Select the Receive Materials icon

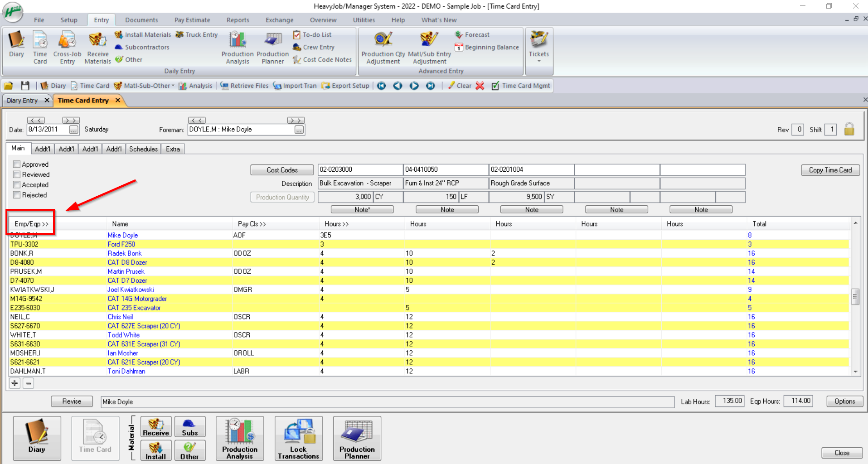[97, 47]
